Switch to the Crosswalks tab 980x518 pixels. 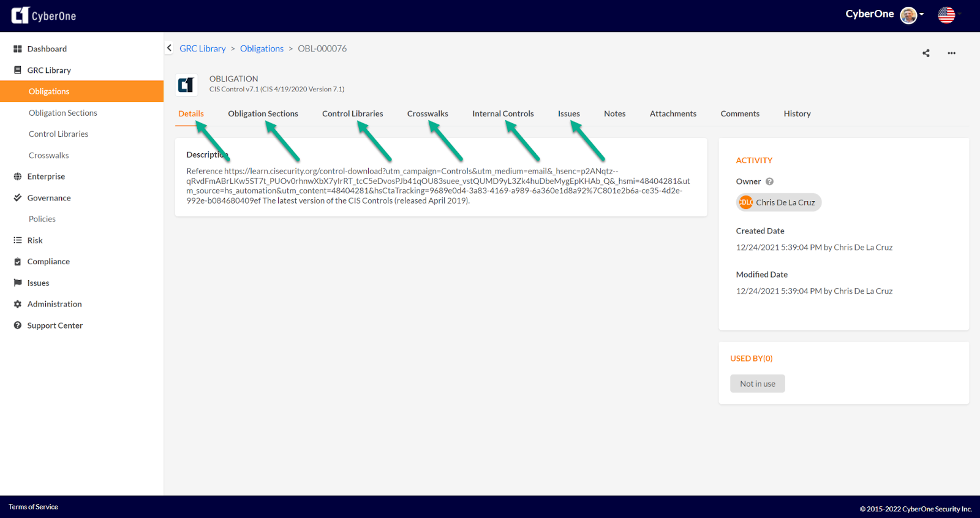pyautogui.click(x=428, y=114)
